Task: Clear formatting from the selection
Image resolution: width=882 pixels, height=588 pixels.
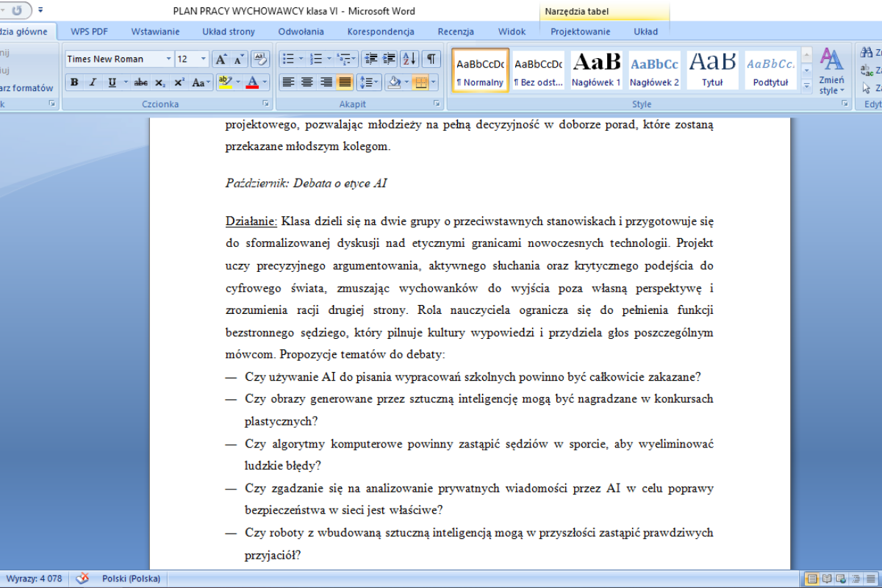Action: point(260,59)
